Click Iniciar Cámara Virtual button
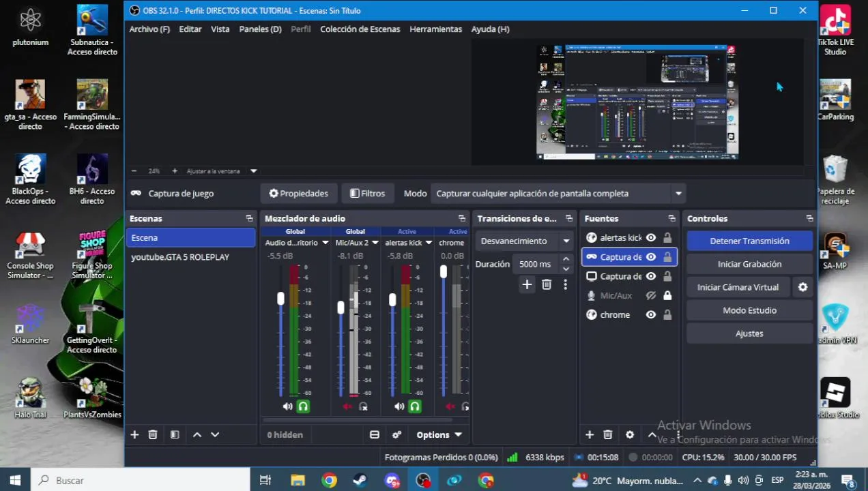This screenshot has width=868, height=491. pyautogui.click(x=738, y=287)
